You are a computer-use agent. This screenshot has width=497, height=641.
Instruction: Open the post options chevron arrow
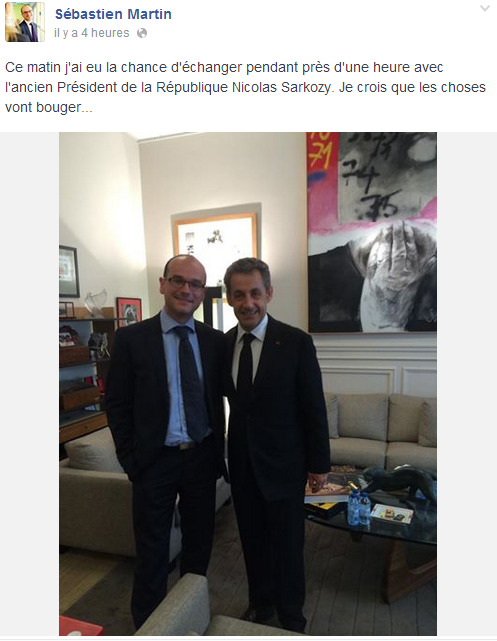tap(484, 8)
